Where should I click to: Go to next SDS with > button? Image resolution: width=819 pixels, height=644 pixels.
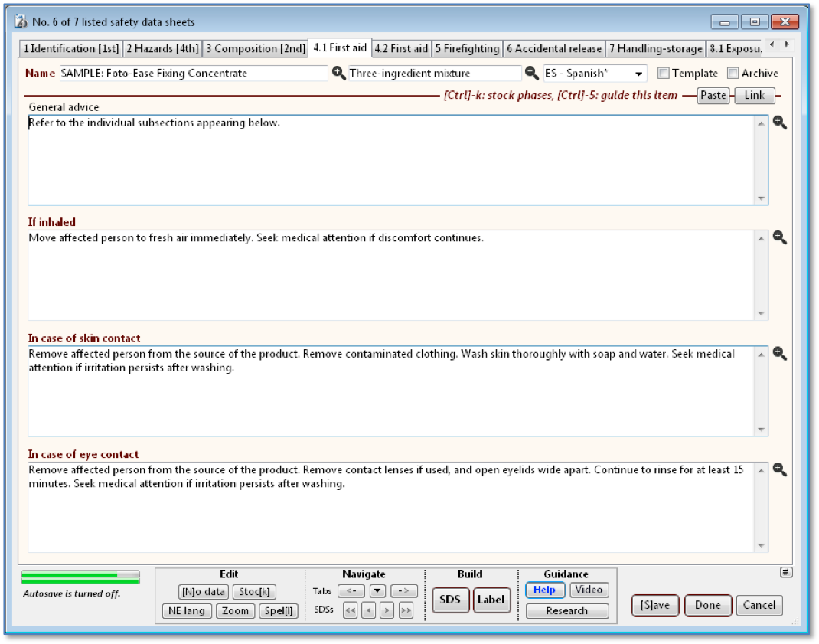pos(387,610)
